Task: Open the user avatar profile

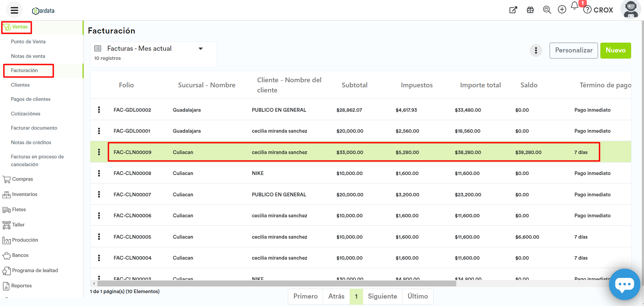Action: (630, 9)
